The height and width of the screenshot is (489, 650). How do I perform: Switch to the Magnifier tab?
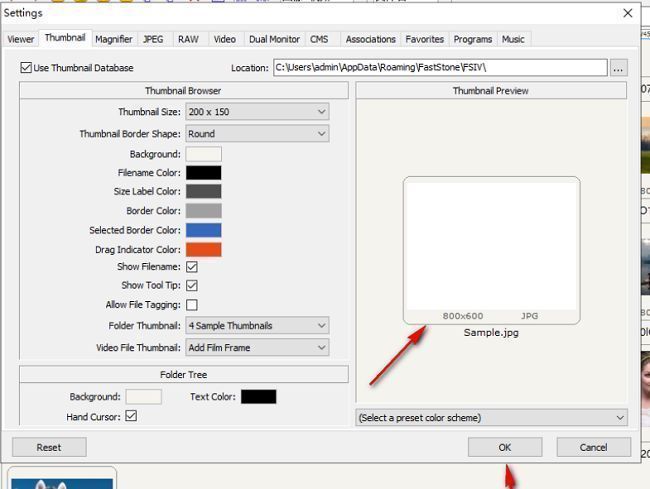point(114,39)
